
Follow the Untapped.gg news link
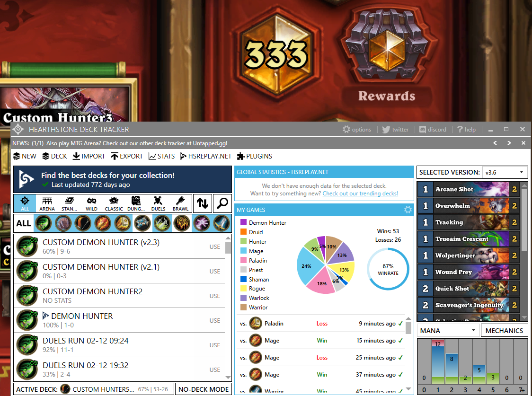[210, 143]
